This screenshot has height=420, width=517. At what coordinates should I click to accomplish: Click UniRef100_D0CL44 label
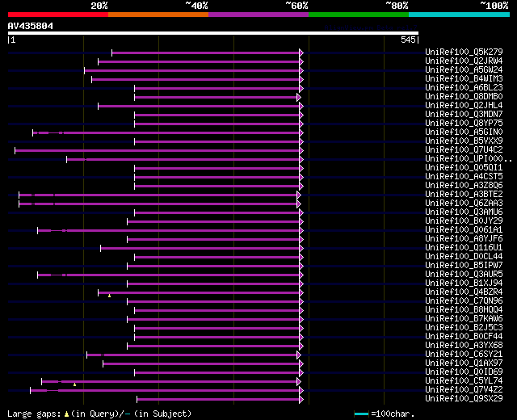pyautogui.click(x=464, y=257)
